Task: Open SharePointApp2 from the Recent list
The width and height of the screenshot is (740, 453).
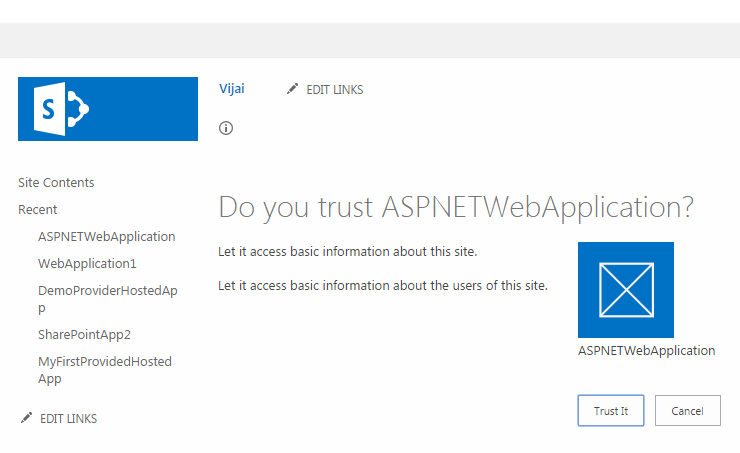Action: click(84, 335)
